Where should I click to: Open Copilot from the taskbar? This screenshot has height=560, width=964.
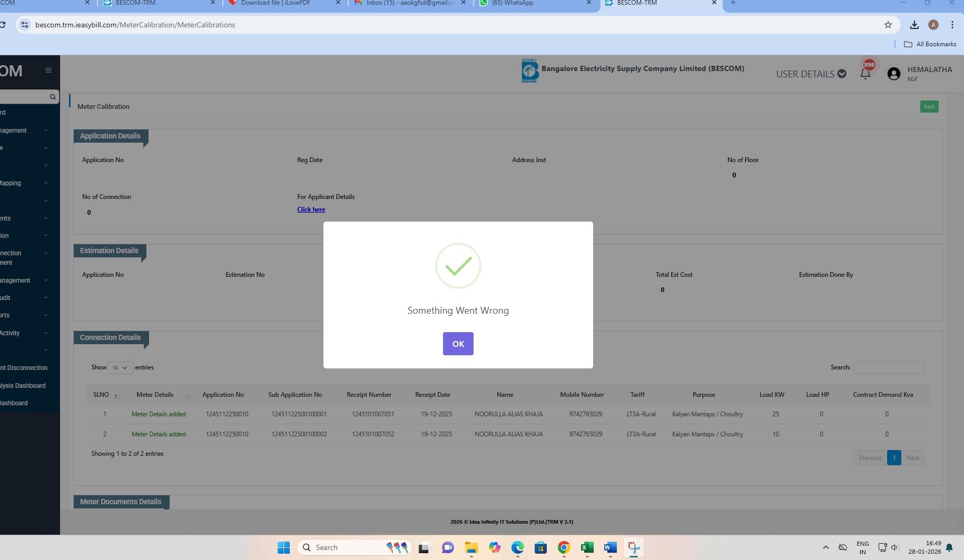click(x=494, y=548)
